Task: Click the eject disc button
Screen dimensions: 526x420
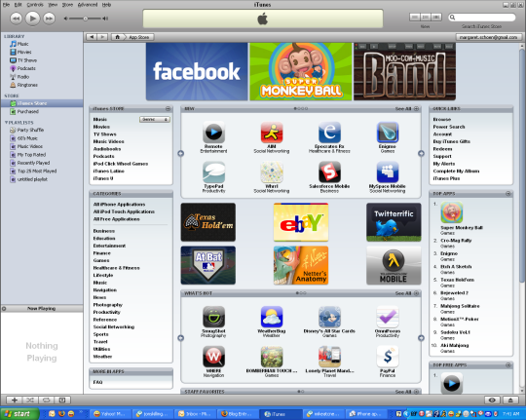Action: tap(510, 400)
